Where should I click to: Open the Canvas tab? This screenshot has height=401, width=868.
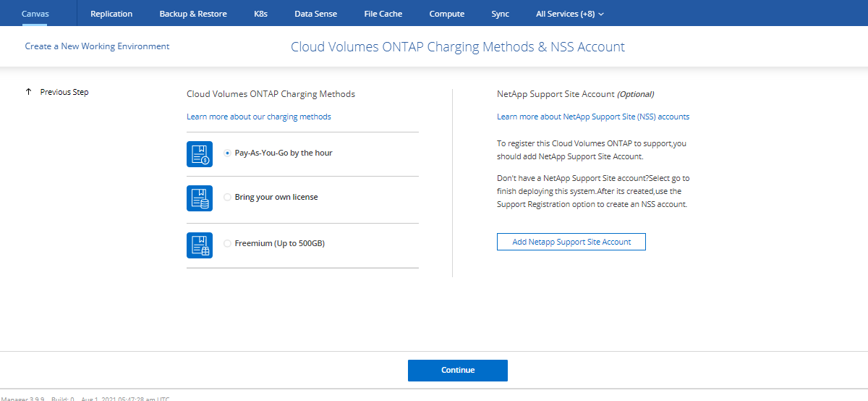point(35,14)
